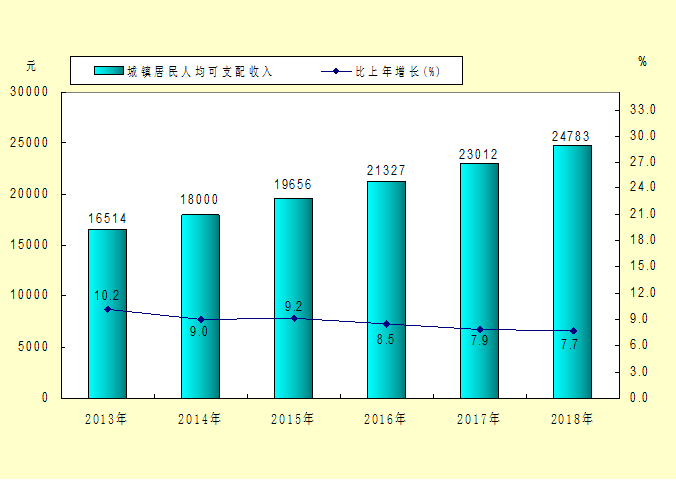Click the 24.0 right axis value

point(643,187)
